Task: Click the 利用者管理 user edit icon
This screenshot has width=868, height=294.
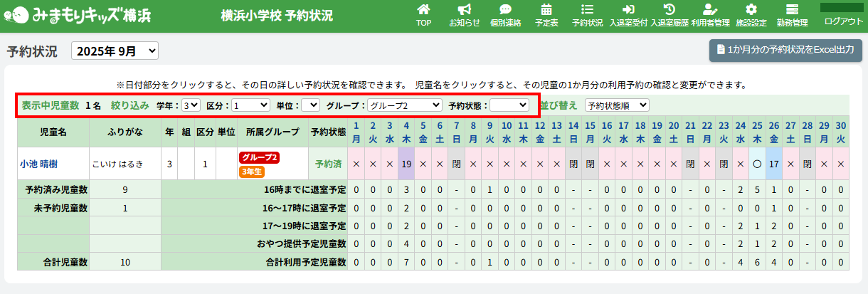Action: pyautogui.click(x=710, y=10)
